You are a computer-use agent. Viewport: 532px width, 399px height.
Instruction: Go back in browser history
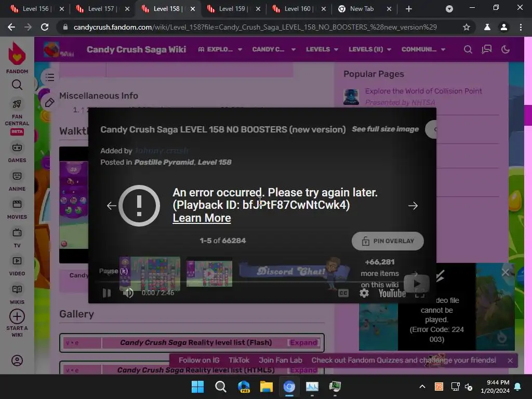point(11,27)
